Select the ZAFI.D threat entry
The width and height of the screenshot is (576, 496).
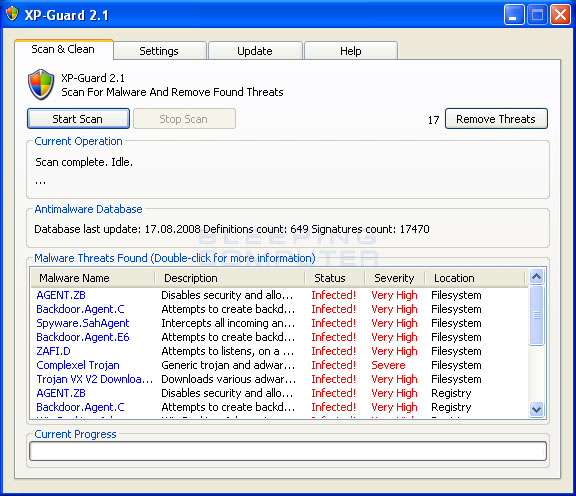53,351
